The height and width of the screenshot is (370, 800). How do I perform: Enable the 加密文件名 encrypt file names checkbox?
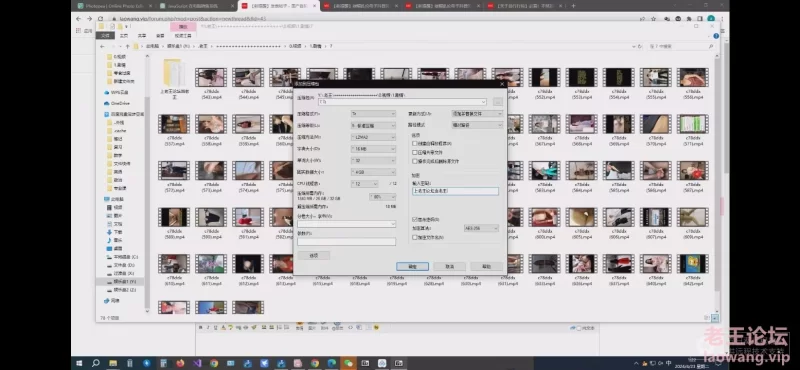tap(415, 237)
